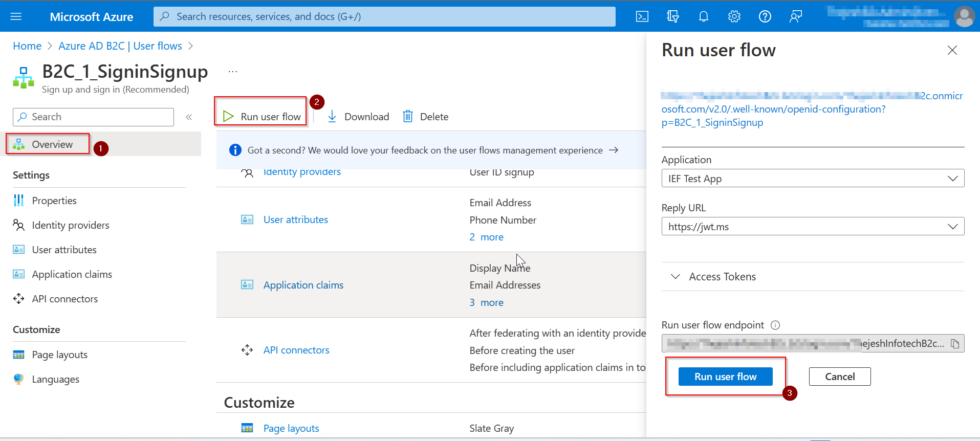The width and height of the screenshot is (980, 441).
Task: Click the API connectors row icon in overview
Action: [247, 350]
